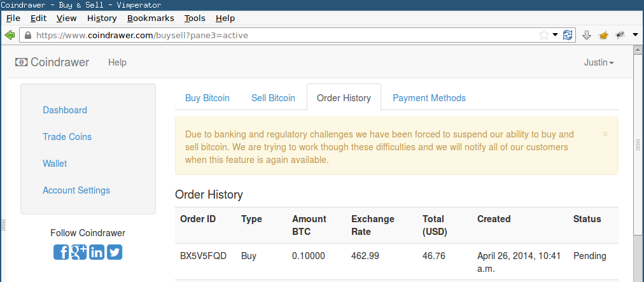This screenshot has height=282, width=644.
Task: Open the downloads arrow icon
Action: pyautogui.click(x=587, y=36)
